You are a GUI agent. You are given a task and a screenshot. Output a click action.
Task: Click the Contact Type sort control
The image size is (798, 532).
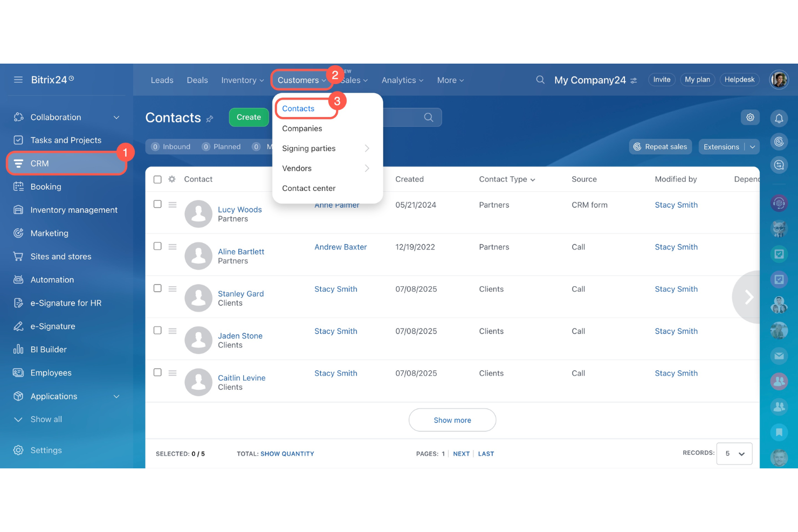(533, 179)
